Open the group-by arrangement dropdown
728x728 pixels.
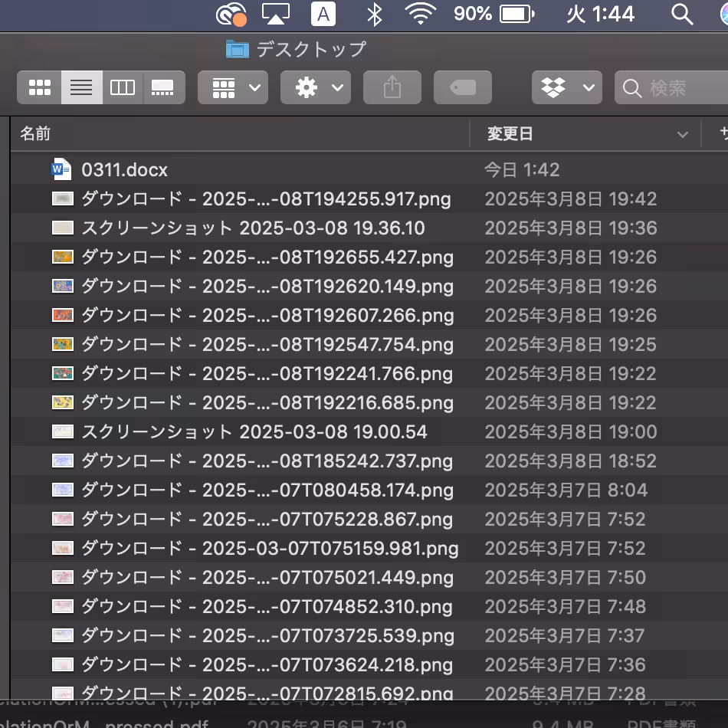[233, 87]
